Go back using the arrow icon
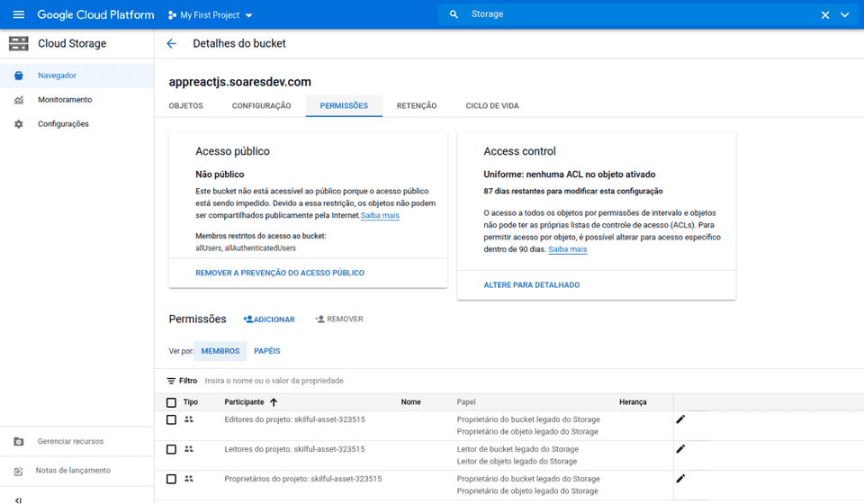 [171, 44]
